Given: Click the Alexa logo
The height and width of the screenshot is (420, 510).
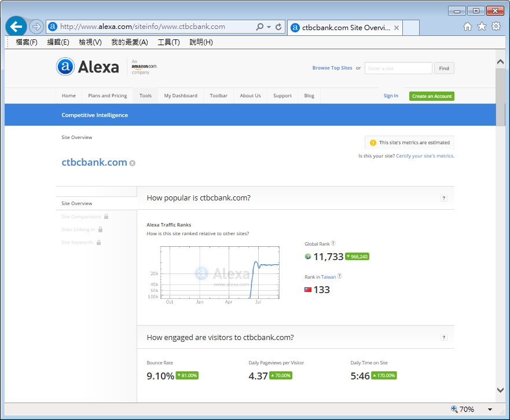Looking at the screenshot, I should [x=87, y=67].
